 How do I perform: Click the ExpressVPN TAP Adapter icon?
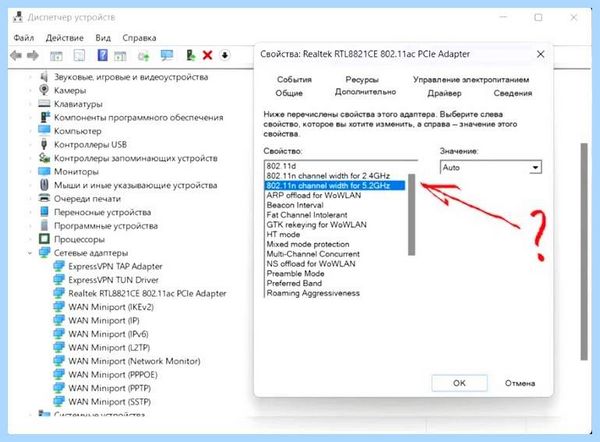[59, 266]
